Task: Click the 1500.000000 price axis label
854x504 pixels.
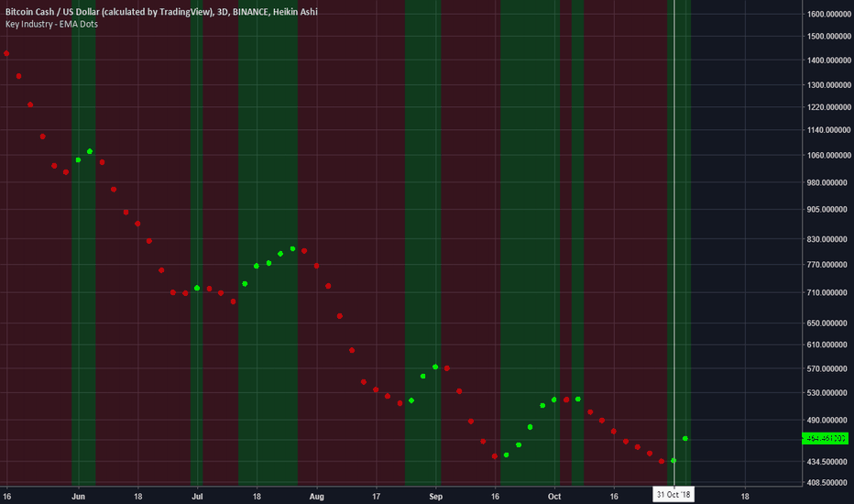Action: (828, 36)
